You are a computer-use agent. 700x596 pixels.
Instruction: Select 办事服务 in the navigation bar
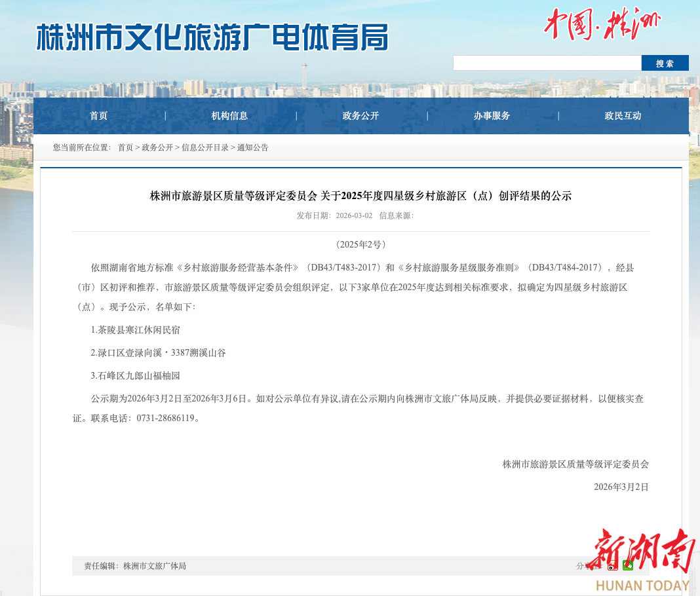[492, 116]
